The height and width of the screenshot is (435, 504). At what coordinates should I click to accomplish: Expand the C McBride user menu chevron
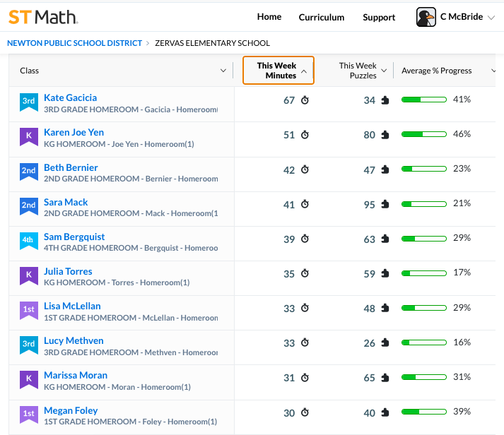[x=491, y=18]
